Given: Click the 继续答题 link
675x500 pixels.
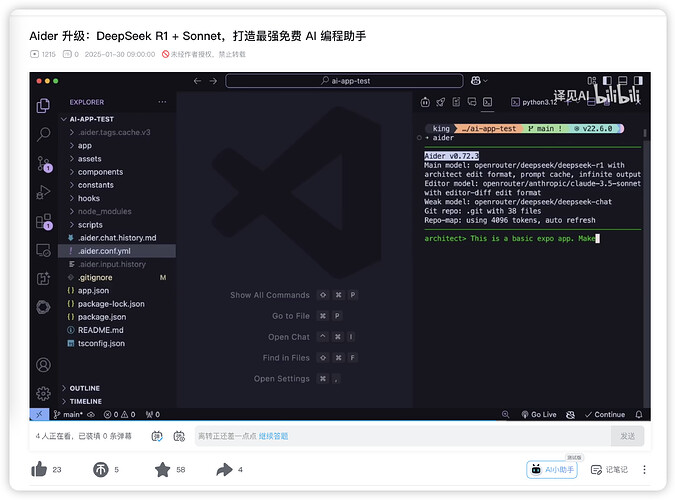Looking at the screenshot, I should (273, 436).
